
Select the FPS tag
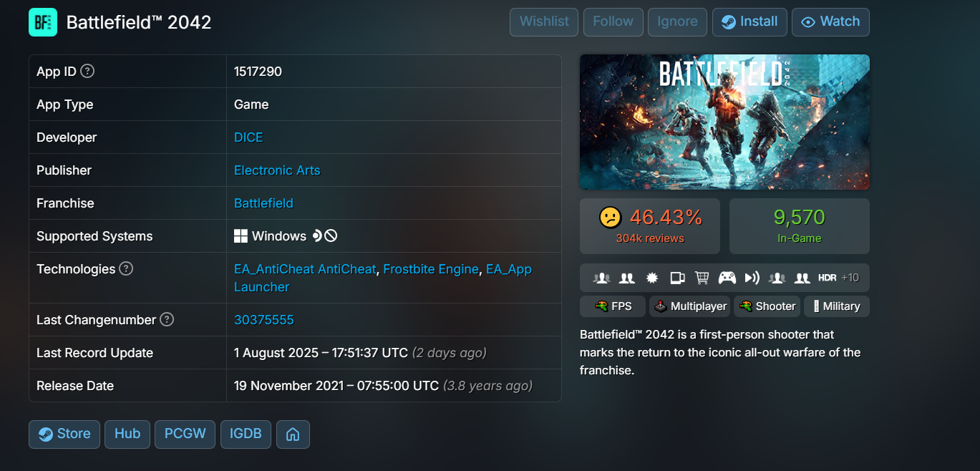[612, 306]
